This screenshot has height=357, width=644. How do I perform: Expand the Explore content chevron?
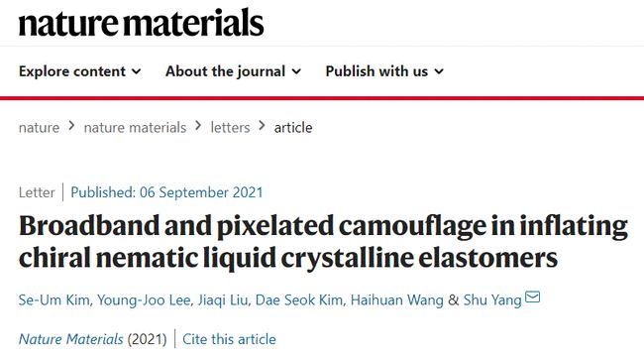coord(136,71)
